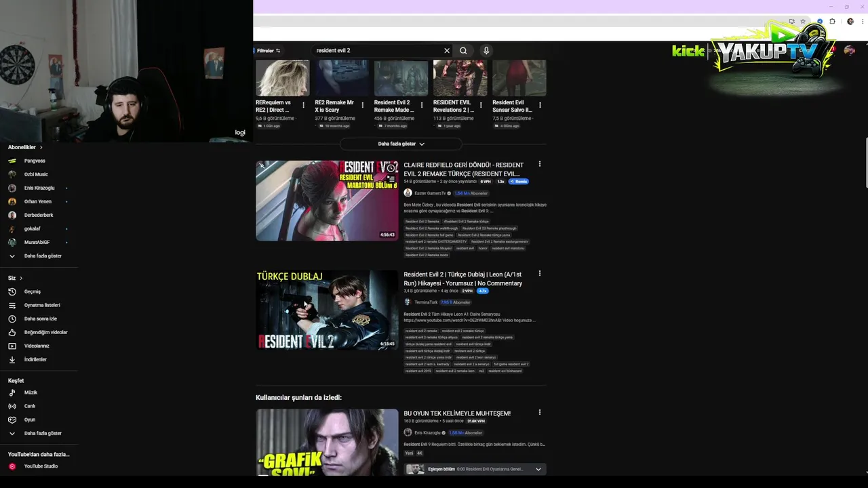Click "YouTube'dan daha fazla..." sidebar heading

(x=39, y=455)
